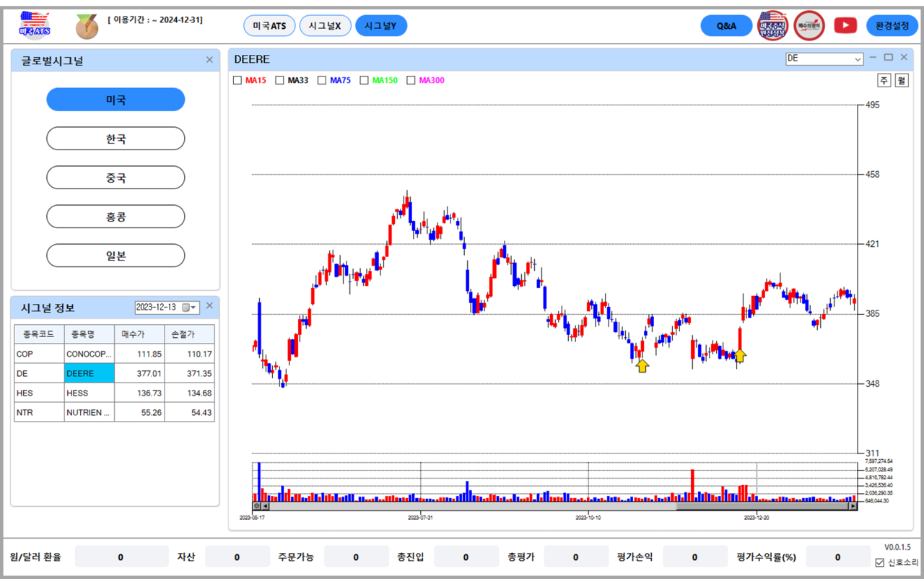This screenshot has width=924, height=579.
Task: Select the highlighted DEERE name cell
Action: pos(89,373)
